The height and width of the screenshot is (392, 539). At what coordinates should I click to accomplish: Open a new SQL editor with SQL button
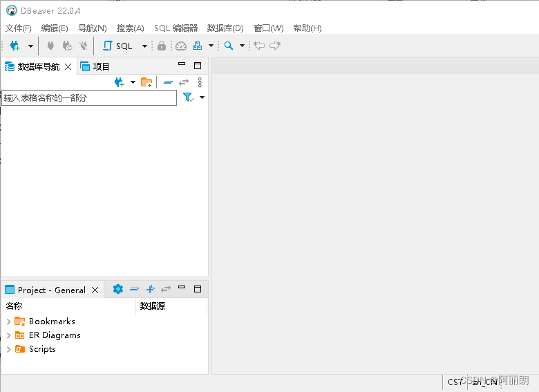coord(117,46)
